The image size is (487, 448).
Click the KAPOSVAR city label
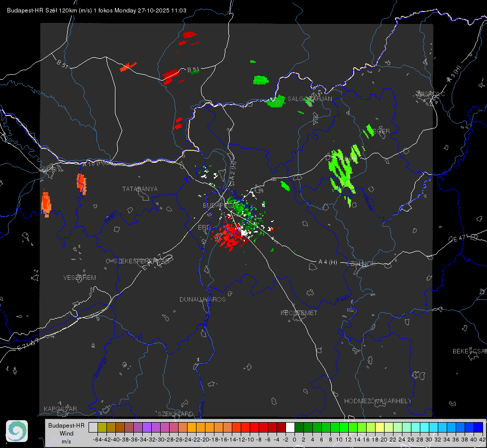tap(60, 409)
